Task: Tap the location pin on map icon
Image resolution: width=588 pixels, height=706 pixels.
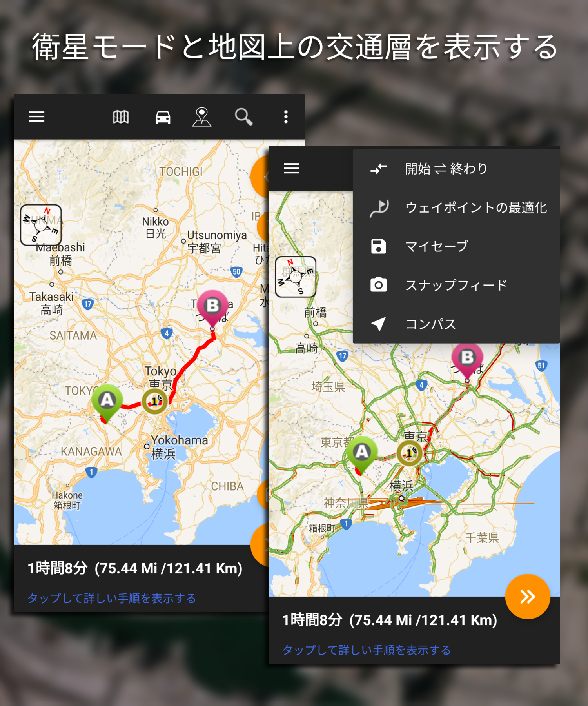Action: click(x=202, y=117)
